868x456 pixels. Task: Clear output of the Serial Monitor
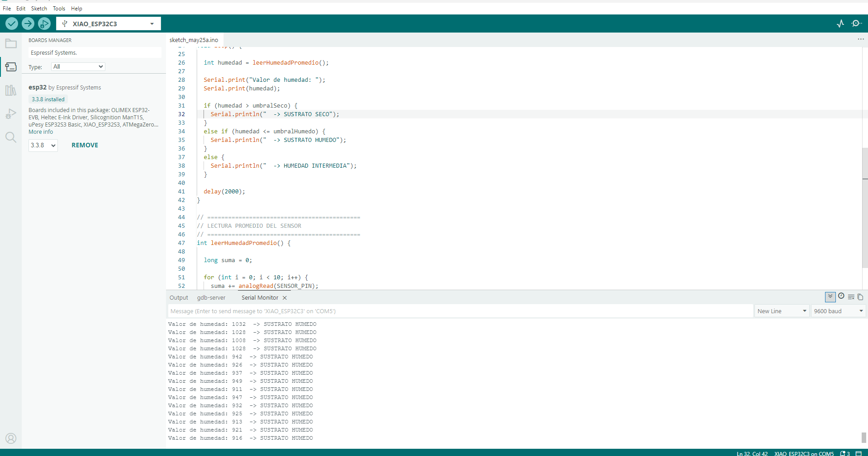click(x=851, y=297)
